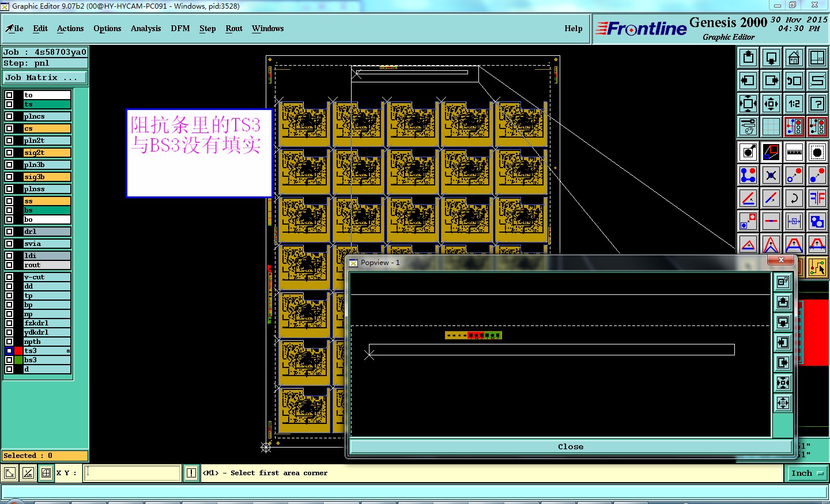Select the X intersection snap tool

[x=771, y=175]
